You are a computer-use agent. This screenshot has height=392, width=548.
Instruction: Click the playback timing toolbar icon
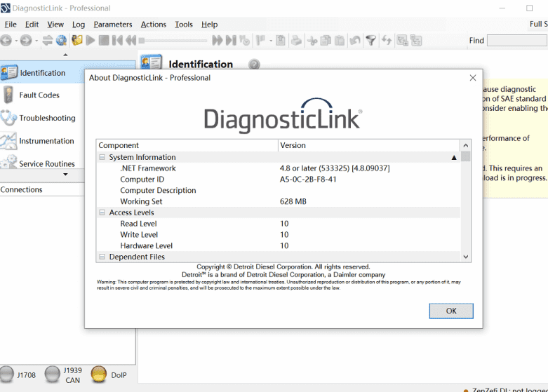245,41
